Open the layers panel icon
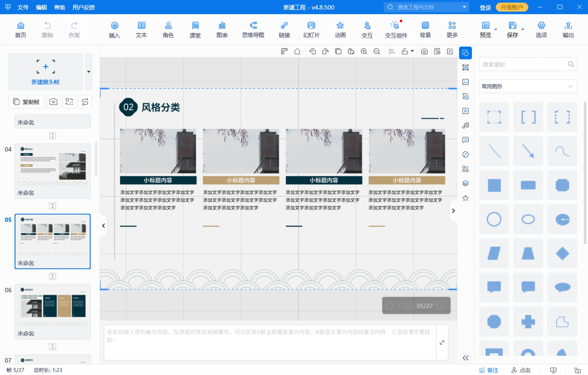 coord(465,184)
